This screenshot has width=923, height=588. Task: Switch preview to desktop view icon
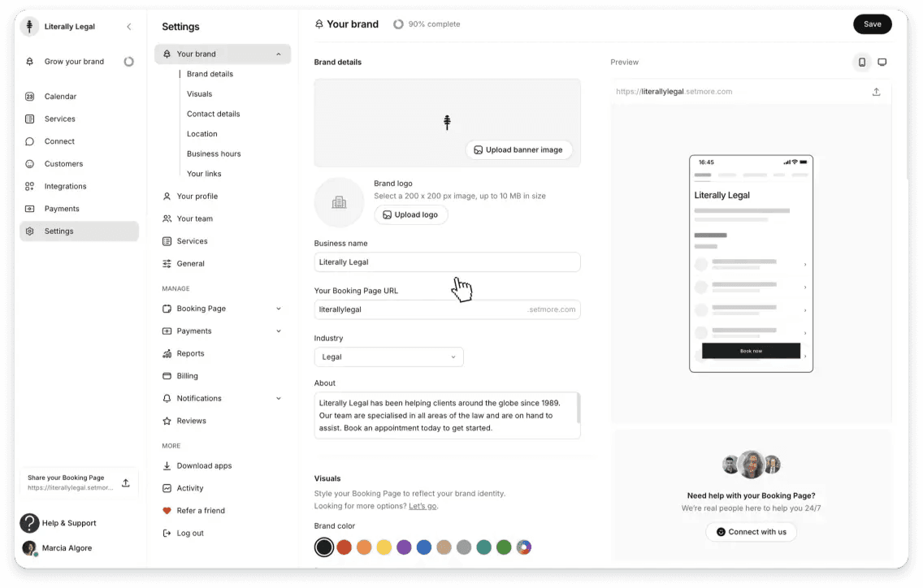(882, 62)
